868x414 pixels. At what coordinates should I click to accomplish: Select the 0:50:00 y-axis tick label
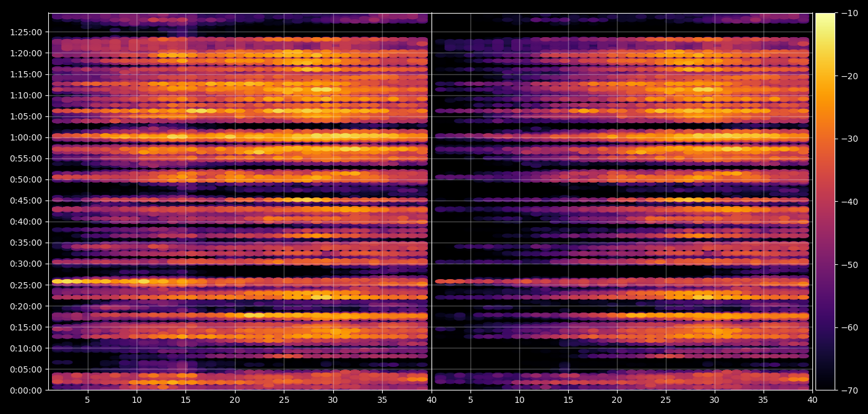pos(26,179)
